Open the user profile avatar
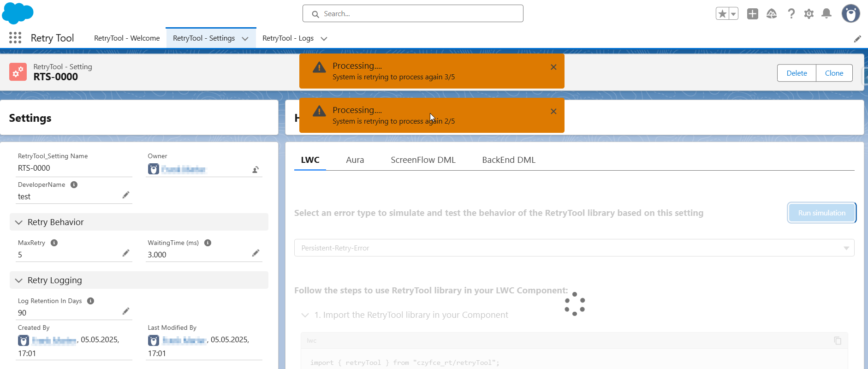Viewport: 868px width, 369px height. [x=850, y=13]
